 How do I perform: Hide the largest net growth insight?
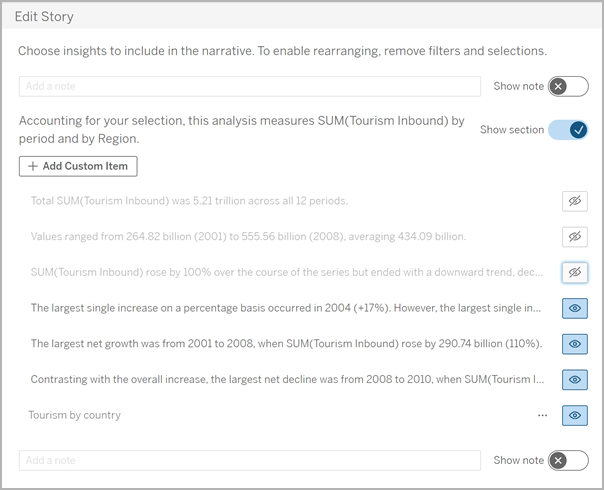[x=574, y=344]
